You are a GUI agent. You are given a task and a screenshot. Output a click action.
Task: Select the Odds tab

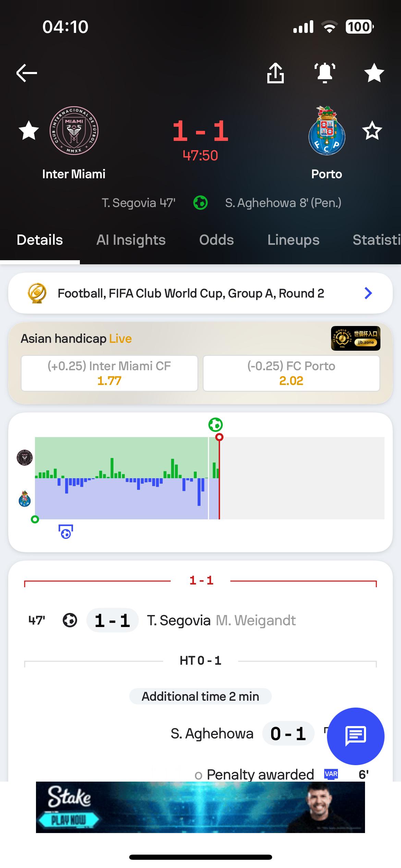point(217,240)
